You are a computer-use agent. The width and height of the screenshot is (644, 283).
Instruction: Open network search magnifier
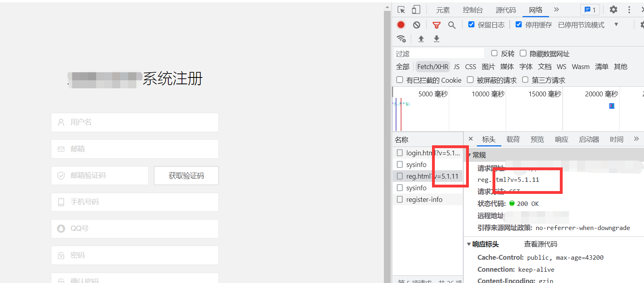tap(452, 25)
